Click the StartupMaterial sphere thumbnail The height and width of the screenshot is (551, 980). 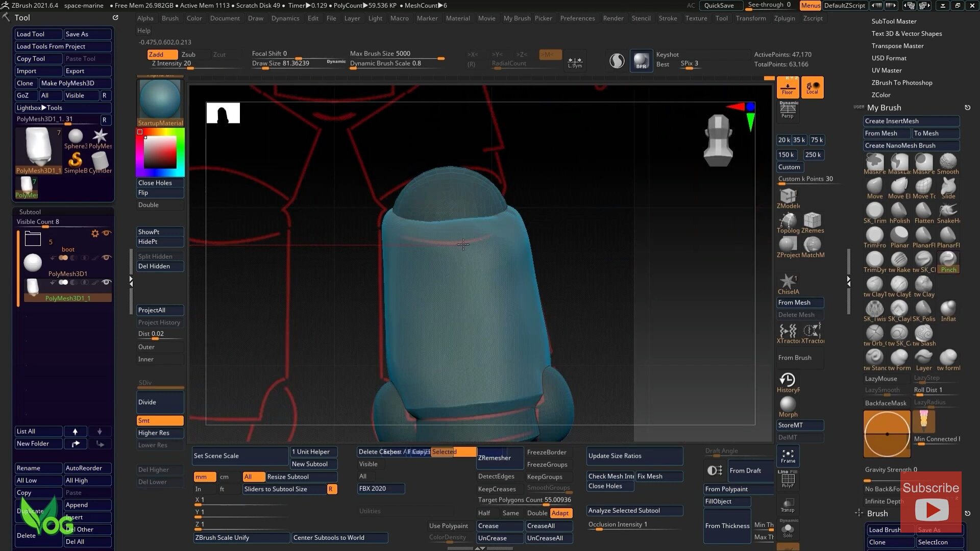pos(160,99)
